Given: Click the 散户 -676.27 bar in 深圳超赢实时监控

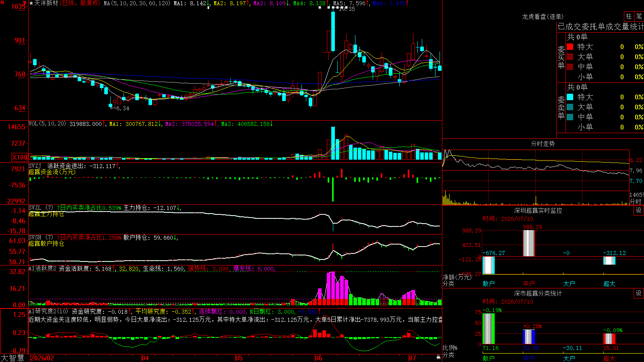Looking at the screenshot, I should tap(489, 265).
